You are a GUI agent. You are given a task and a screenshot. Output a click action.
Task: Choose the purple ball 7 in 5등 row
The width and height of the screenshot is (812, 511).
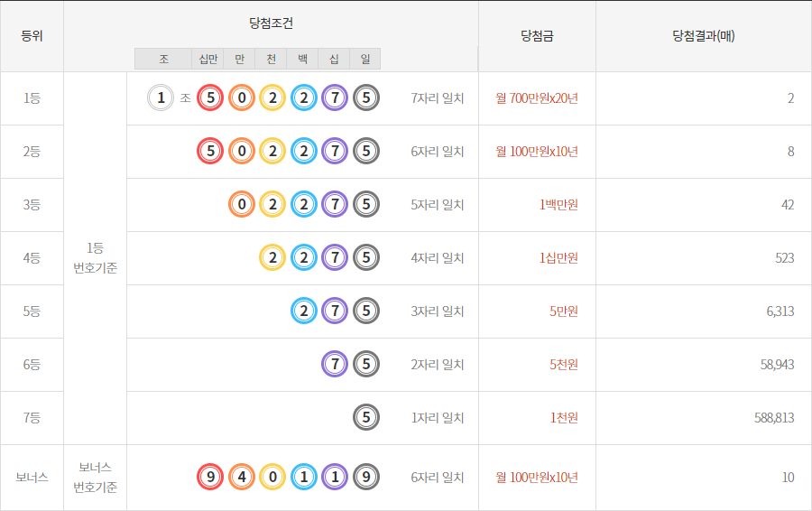[x=335, y=311]
